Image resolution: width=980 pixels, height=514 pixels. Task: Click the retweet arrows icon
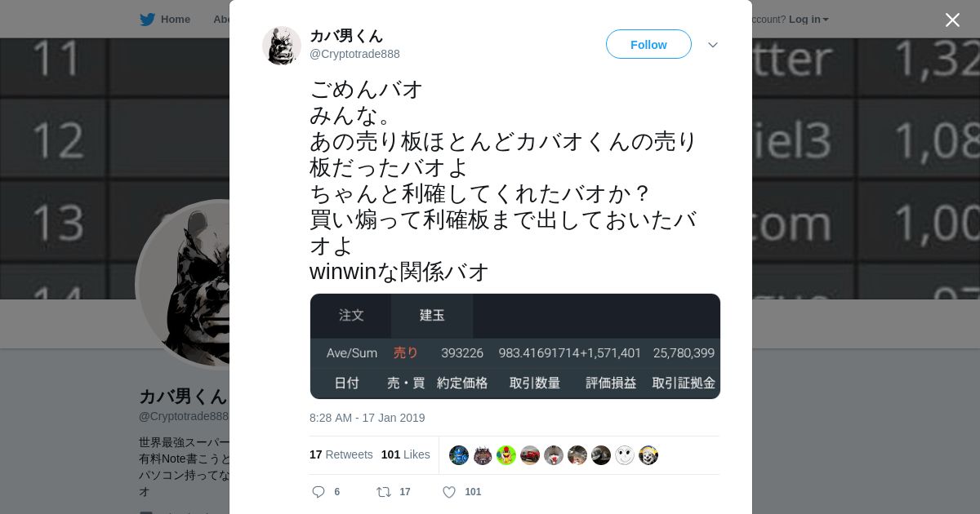(384, 492)
